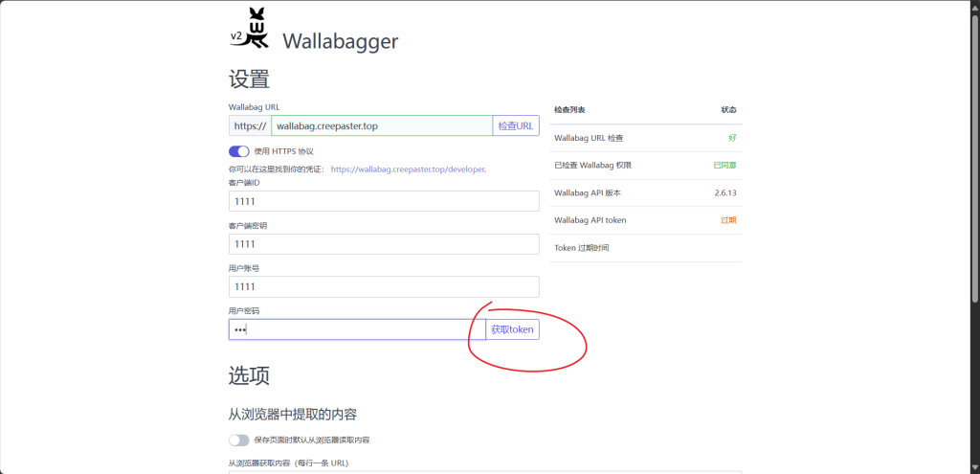Enable 保存页面时默认从浏览器读取内容 toggle
Viewport: 980px width, 474px height.
coord(238,440)
